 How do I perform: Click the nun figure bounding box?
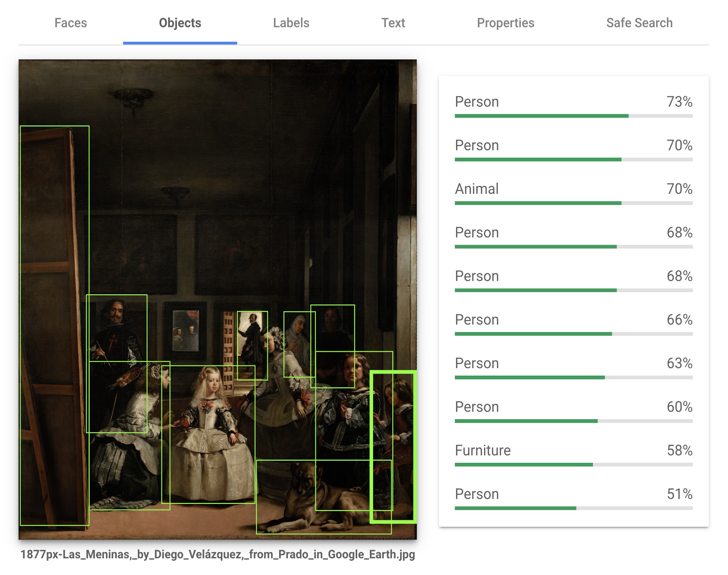[299, 344]
